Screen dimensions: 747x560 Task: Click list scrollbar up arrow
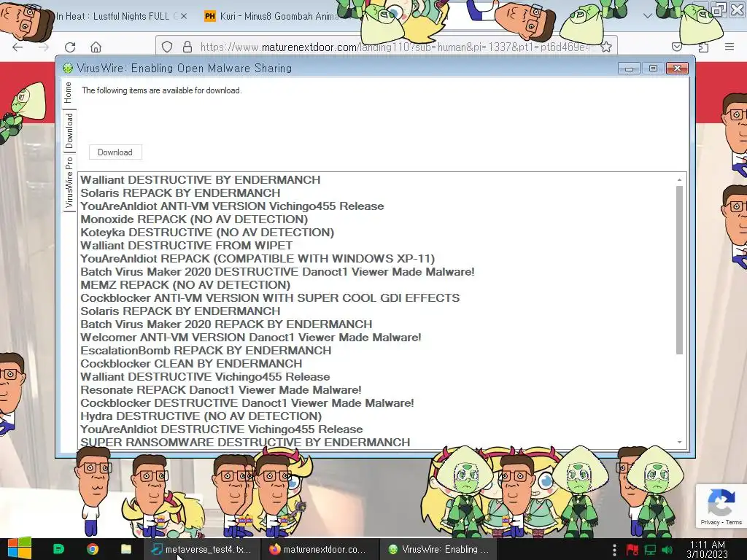[x=679, y=179]
